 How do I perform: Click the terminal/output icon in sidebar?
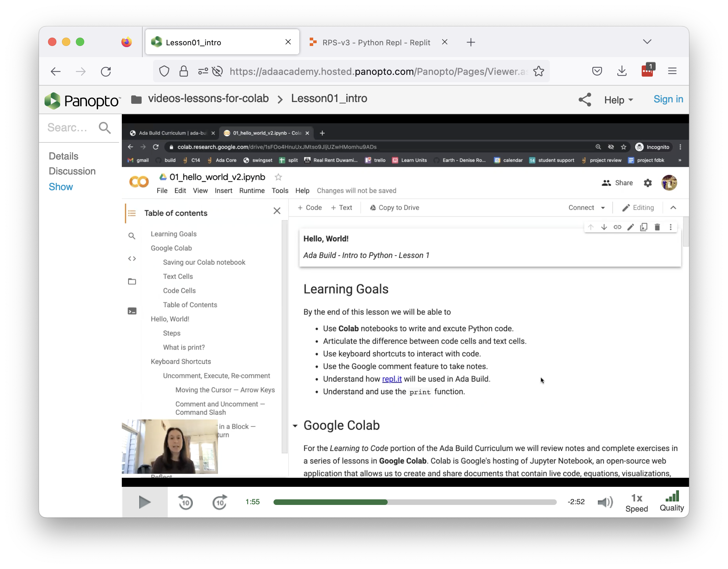click(x=132, y=311)
